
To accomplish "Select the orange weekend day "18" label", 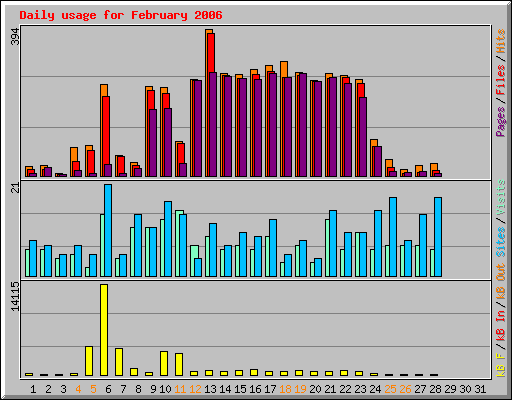I will (x=285, y=389).
